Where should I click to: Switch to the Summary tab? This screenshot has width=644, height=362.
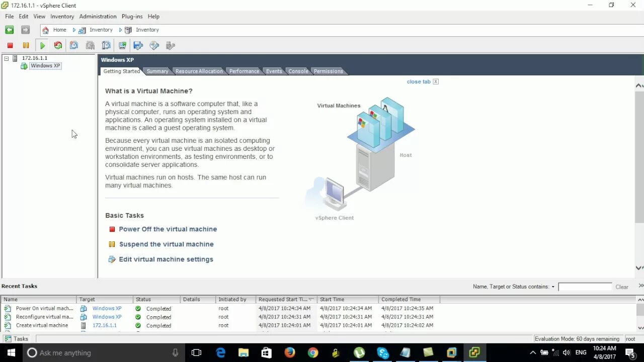pos(157,71)
